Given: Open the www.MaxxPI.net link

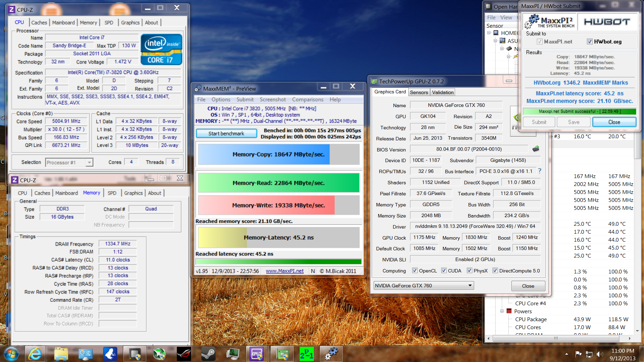Looking at the screenshot, I should [x=284, y=271].
